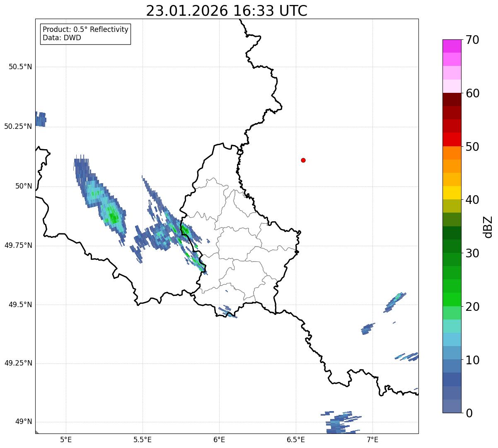Click the 7°E longitude label

click(372, 439)
